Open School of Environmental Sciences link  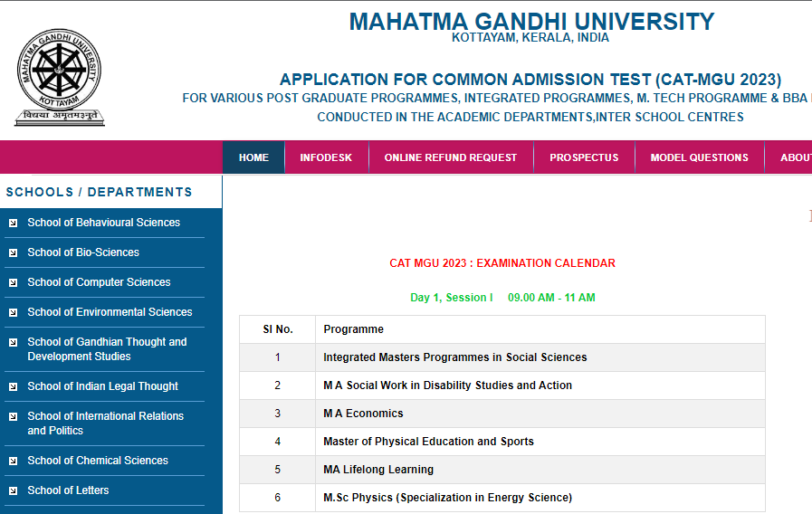110,312
